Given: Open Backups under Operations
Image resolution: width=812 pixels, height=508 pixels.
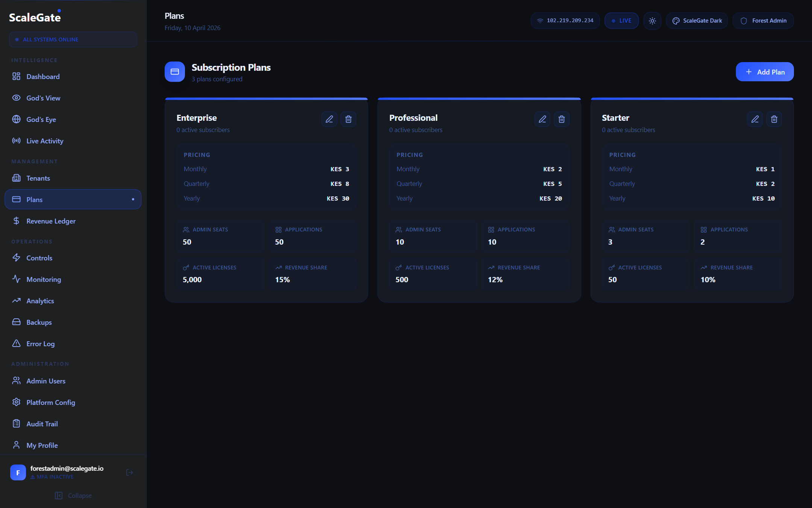Looking at the screenshot, I should [39, 322].
